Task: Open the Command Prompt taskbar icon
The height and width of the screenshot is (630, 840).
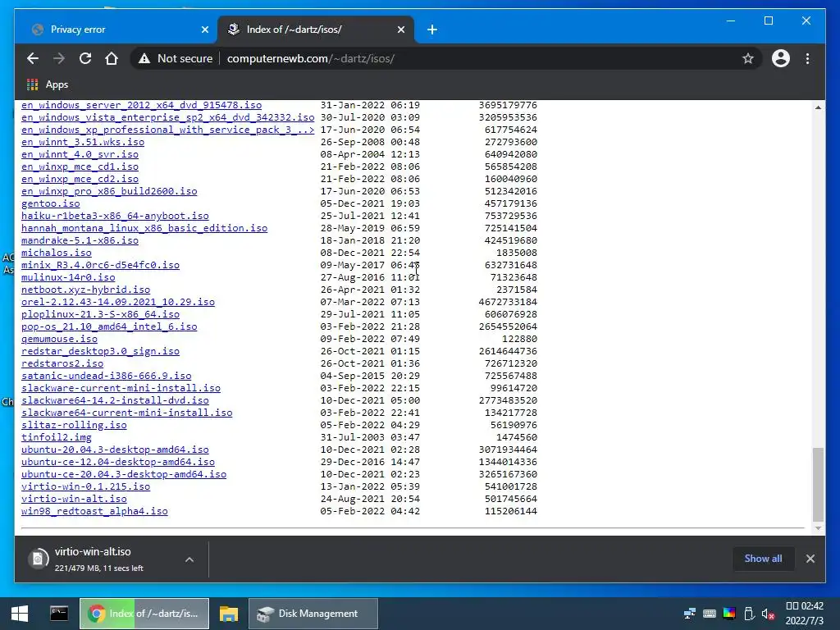Action: 59,614
